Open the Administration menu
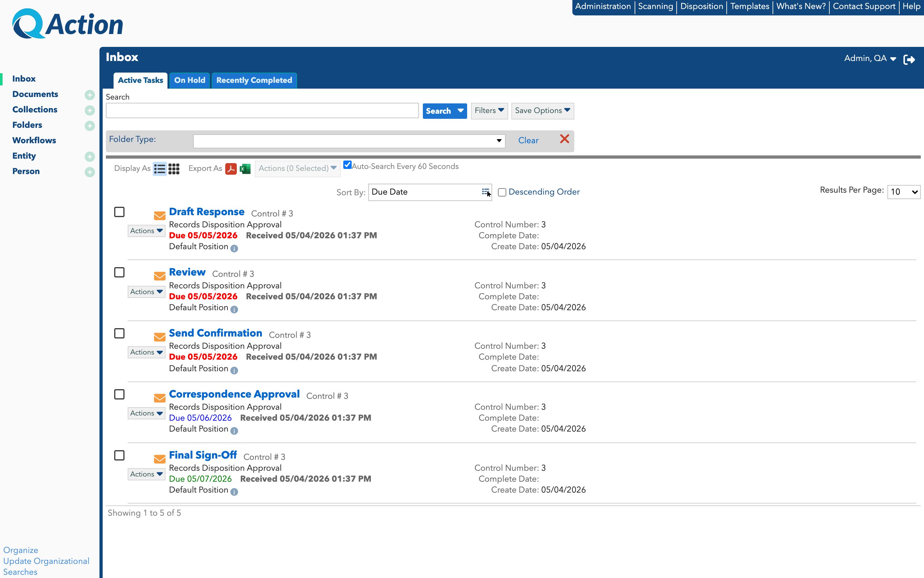 click(603, 6)
